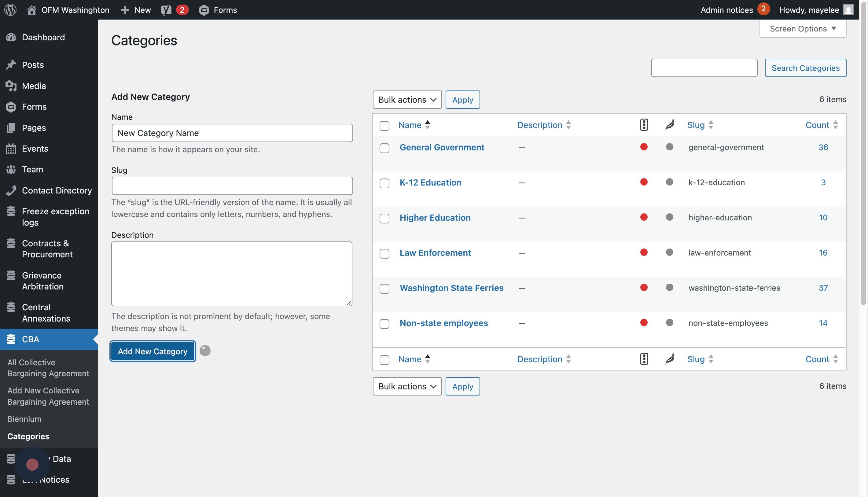Image resolution: width=868 pixels, height=497 pixels.
Task: Expand the Screen Options panel
Action: 803,29
